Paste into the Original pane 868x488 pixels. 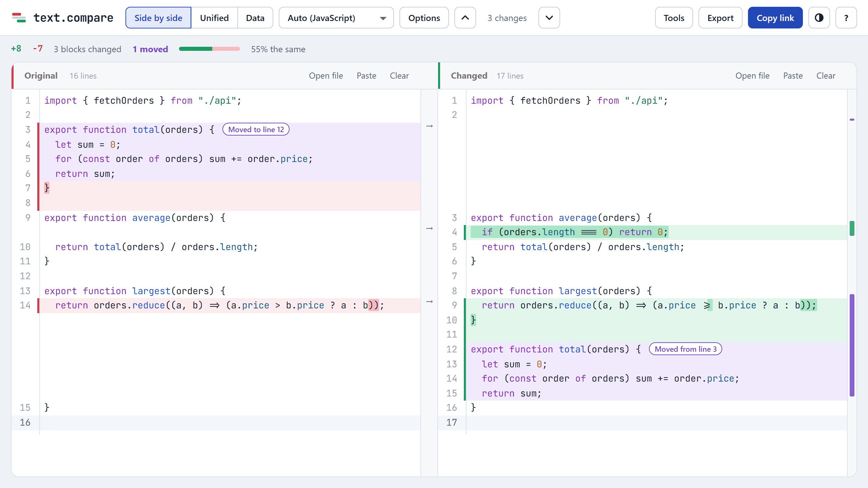pos(366,76)
